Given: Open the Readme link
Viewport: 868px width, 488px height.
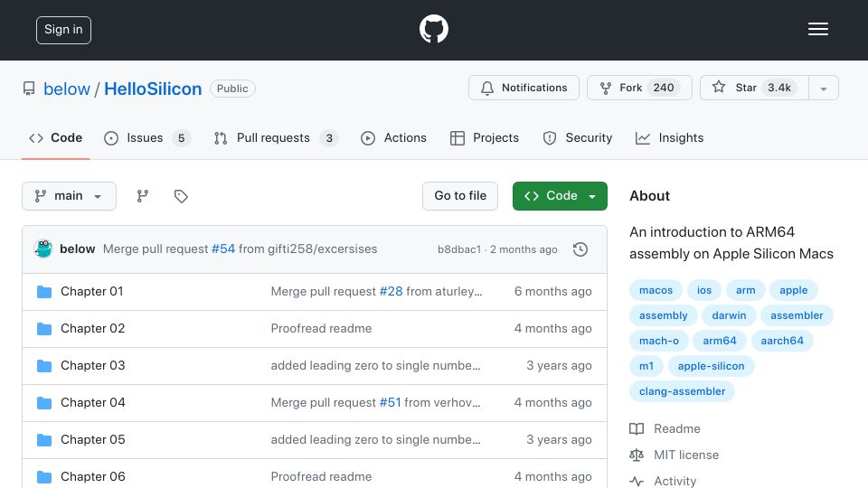Looking at the screenshot, I should click(665, 428).
